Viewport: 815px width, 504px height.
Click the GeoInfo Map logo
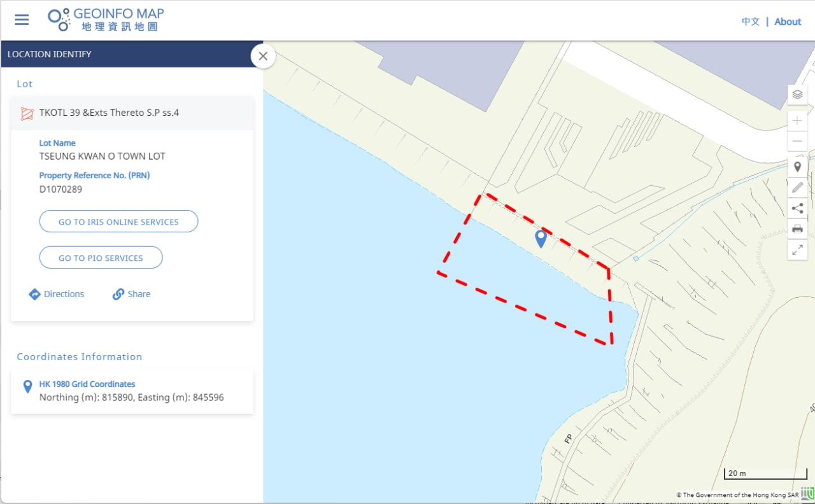coord(106,20)
